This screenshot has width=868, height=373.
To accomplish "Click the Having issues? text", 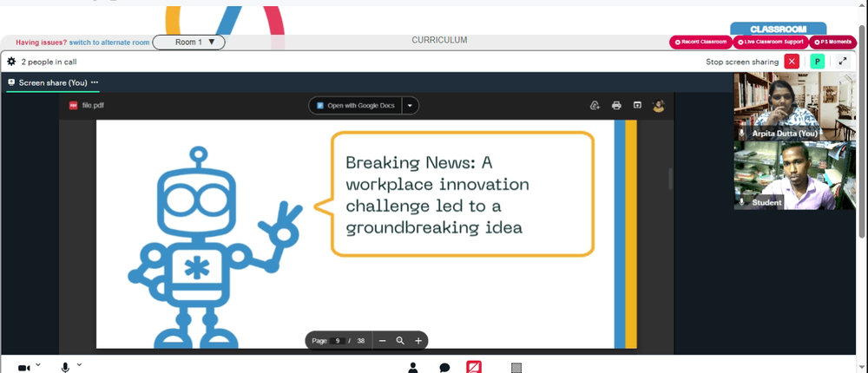I will pyautogui.click(x=42, y=42).
